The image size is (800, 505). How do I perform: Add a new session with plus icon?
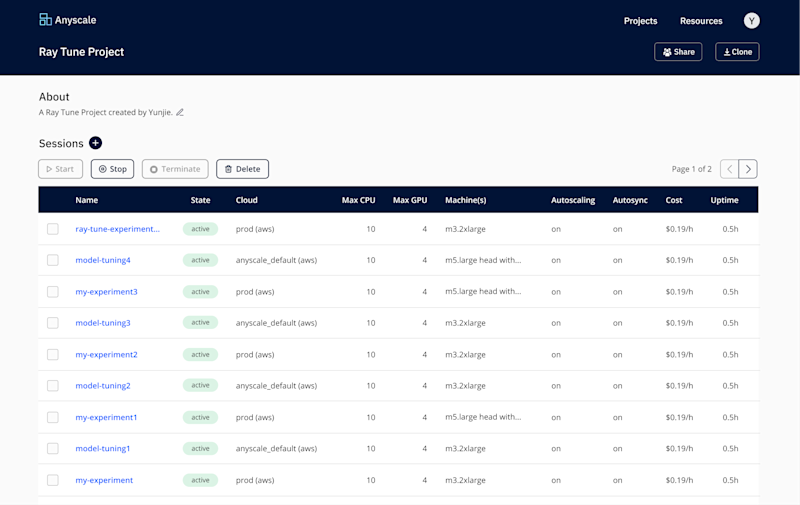click(x=95, y=143)
